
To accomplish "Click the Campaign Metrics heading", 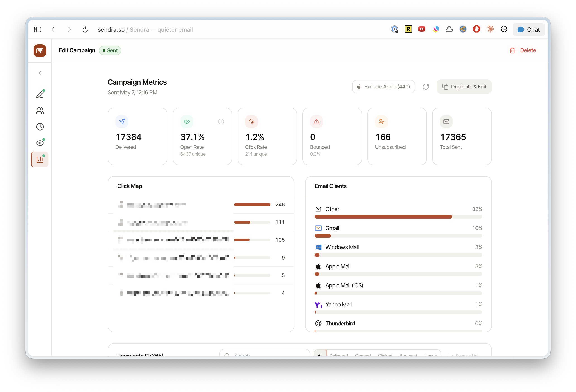I will point(137,82).
